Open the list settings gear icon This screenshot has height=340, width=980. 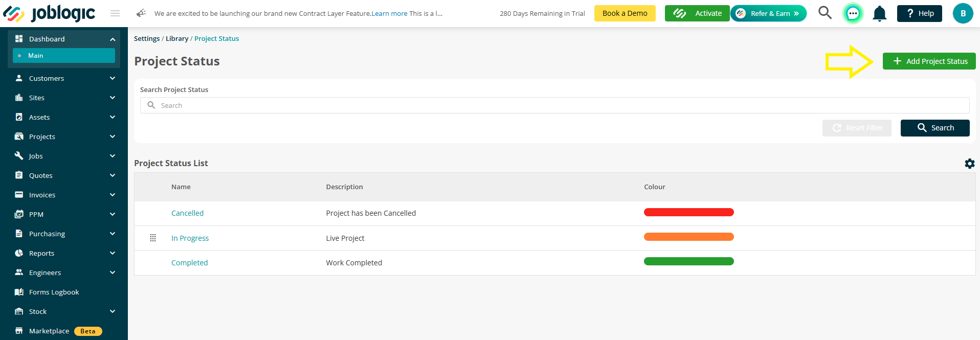pyautogui.click(x=969, y=164)
